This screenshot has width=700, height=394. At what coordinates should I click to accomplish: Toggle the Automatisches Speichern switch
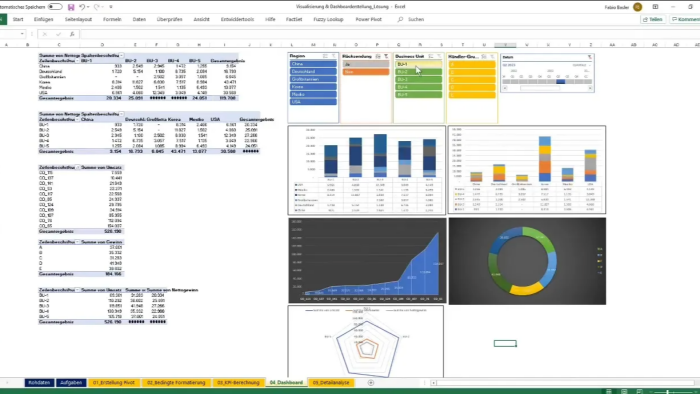55,7
